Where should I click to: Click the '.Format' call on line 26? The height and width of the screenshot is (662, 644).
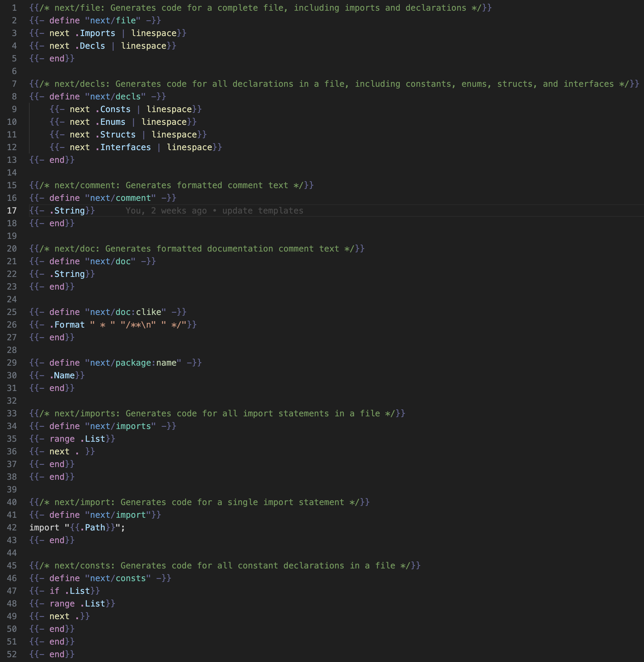pyautogui.click(x=67, y=325)
